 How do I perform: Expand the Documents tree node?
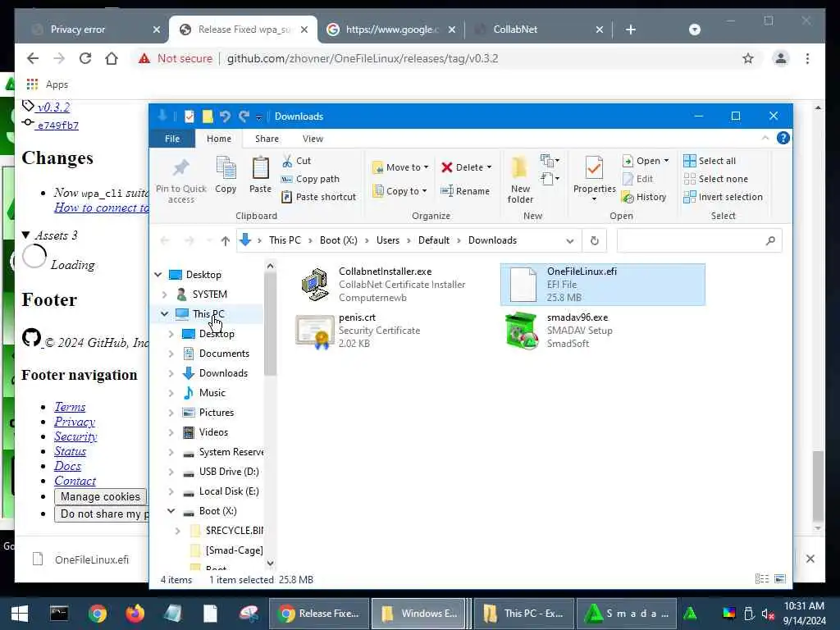click(x=171, y=354)
